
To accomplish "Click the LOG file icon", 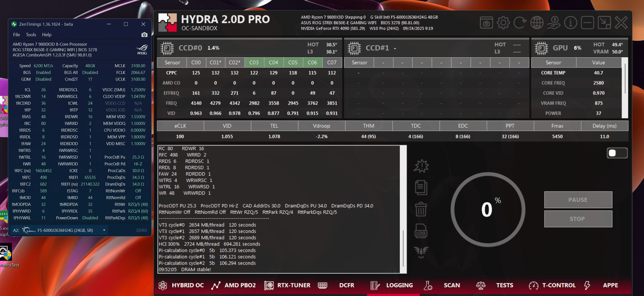I will point(421,231).
